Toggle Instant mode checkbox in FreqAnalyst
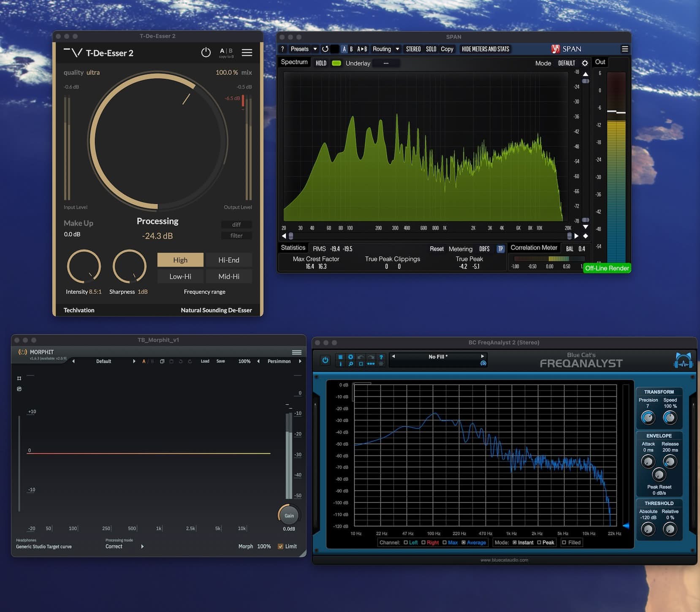Screen dimensions: 700x612 pos(515,542)
